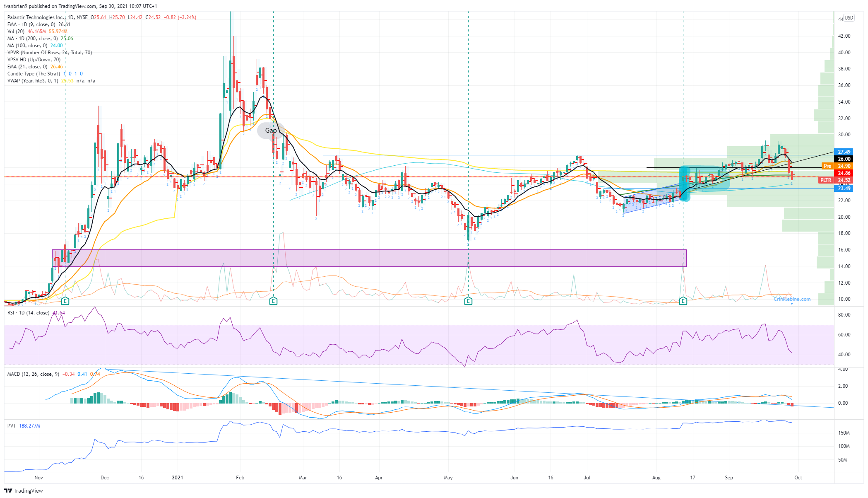
Task: Select the MA 200 indicator legend
Action: click(40, 39)
